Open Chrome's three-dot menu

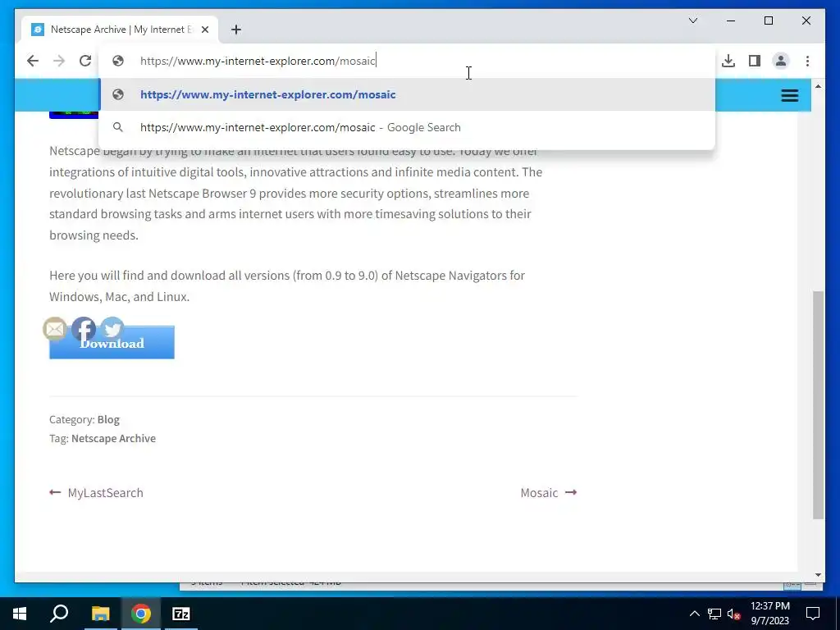807,61
